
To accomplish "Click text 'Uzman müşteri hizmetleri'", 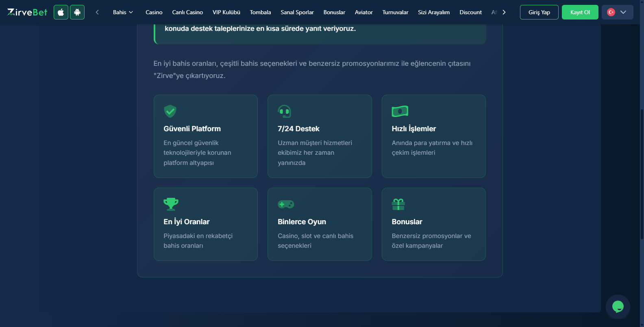I will coord(315,143).
